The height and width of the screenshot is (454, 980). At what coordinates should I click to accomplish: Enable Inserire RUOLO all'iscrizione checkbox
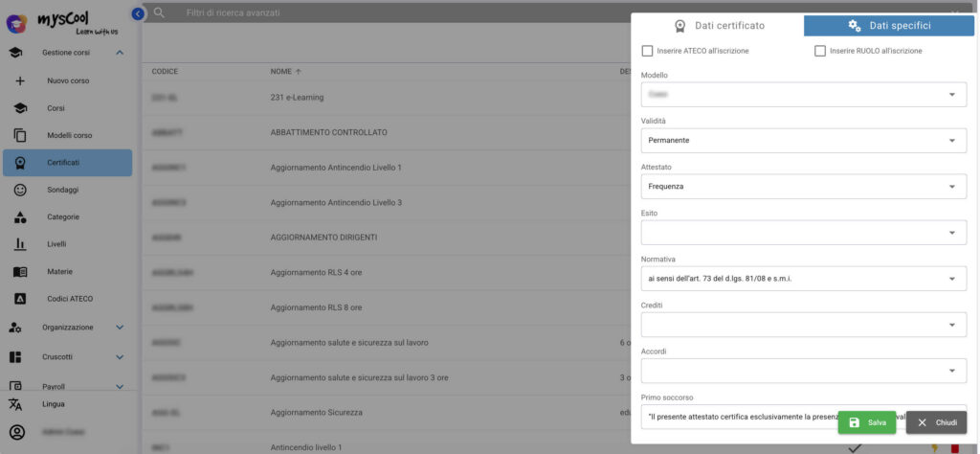coord(820,51)
